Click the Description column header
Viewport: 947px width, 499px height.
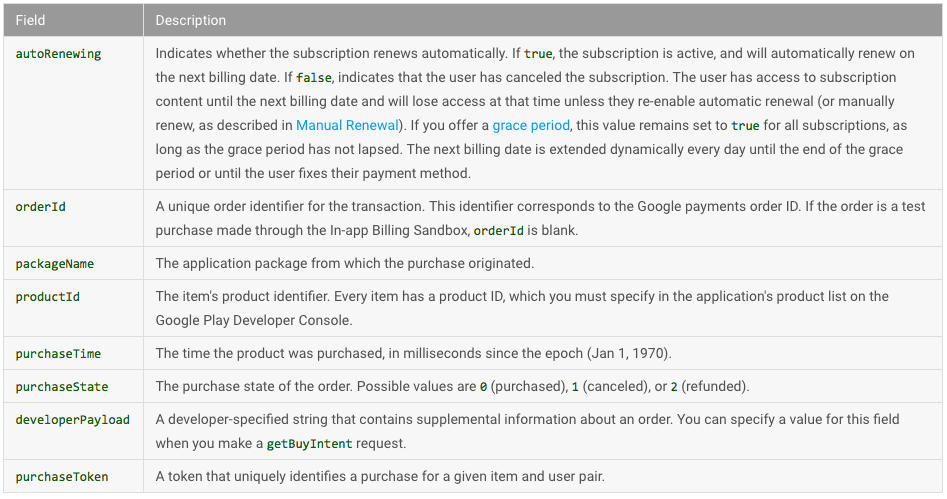191,20
